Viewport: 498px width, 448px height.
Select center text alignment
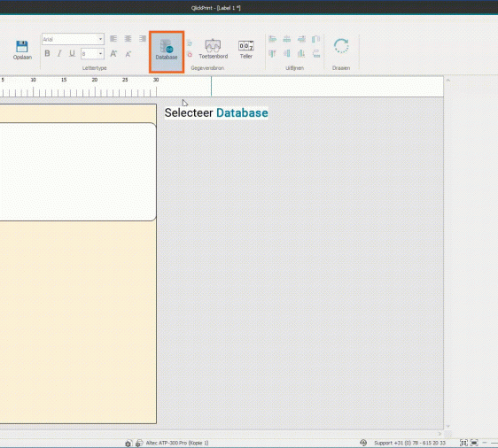pos(128,39)
